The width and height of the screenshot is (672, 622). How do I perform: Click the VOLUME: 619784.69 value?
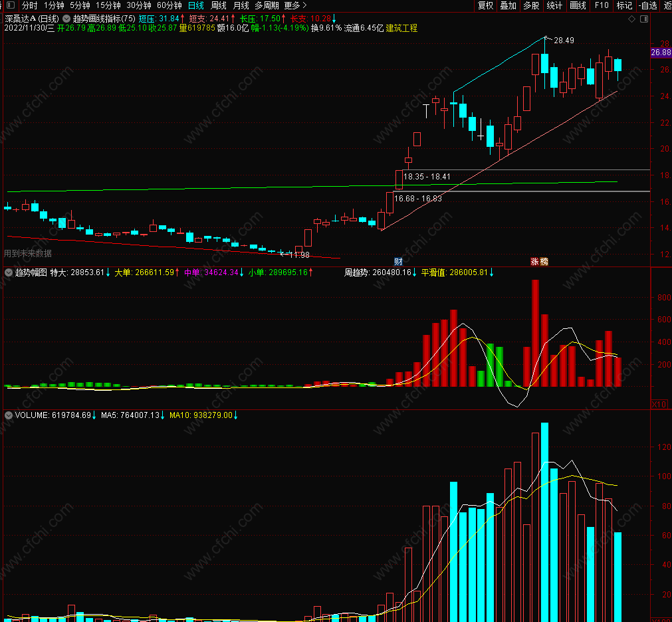(55, 415)
